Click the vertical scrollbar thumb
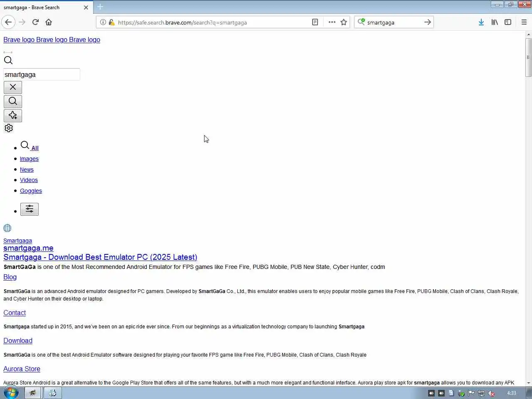532x399 pixels. (x=528, y=57)
